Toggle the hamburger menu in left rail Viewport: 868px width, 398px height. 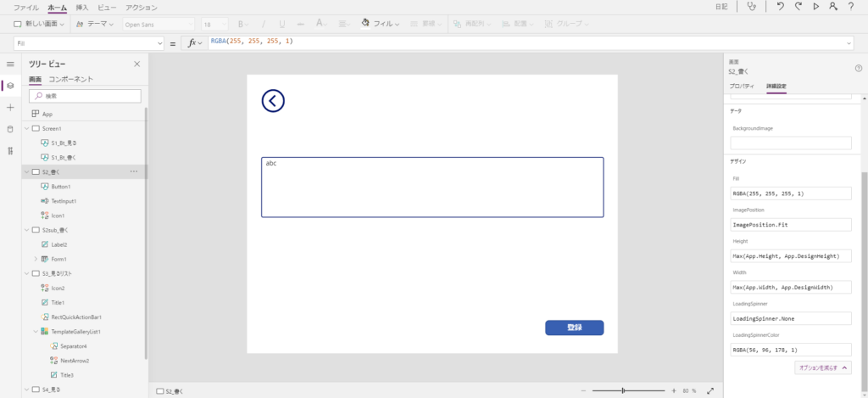10,64
